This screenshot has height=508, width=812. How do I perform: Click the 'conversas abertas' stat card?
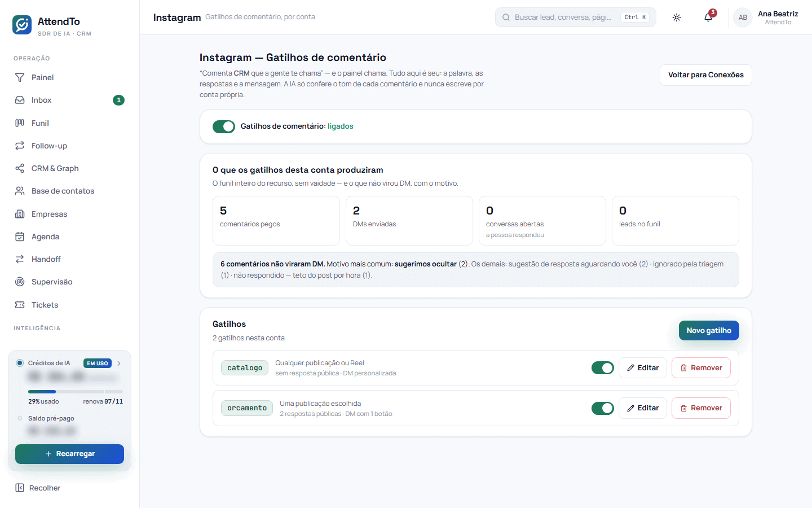542,221
